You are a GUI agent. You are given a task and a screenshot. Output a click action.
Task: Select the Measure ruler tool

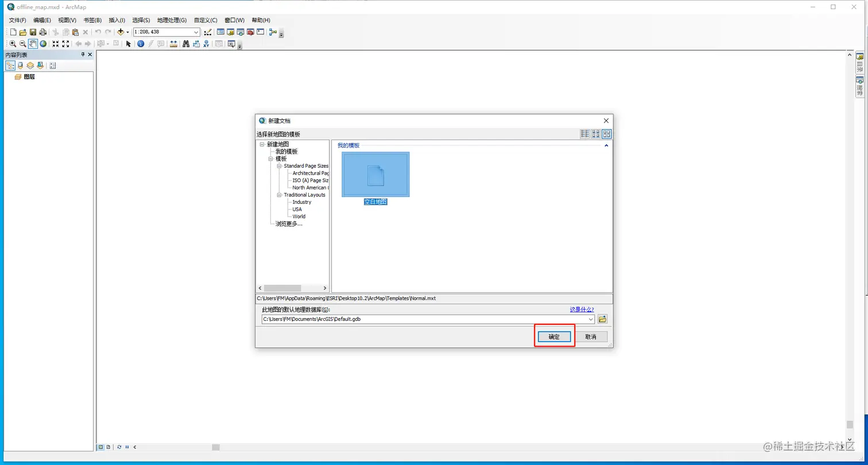coord(173,44)
